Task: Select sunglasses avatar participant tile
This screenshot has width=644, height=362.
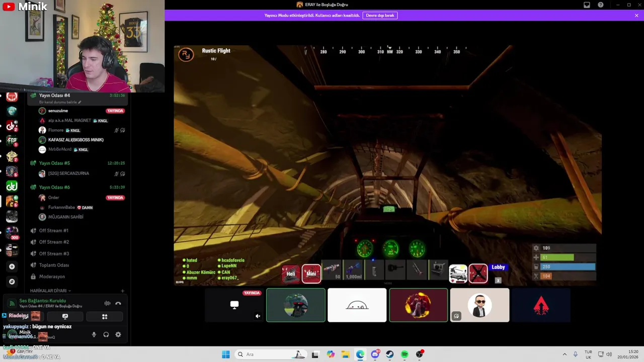Action: coord(479,305)
